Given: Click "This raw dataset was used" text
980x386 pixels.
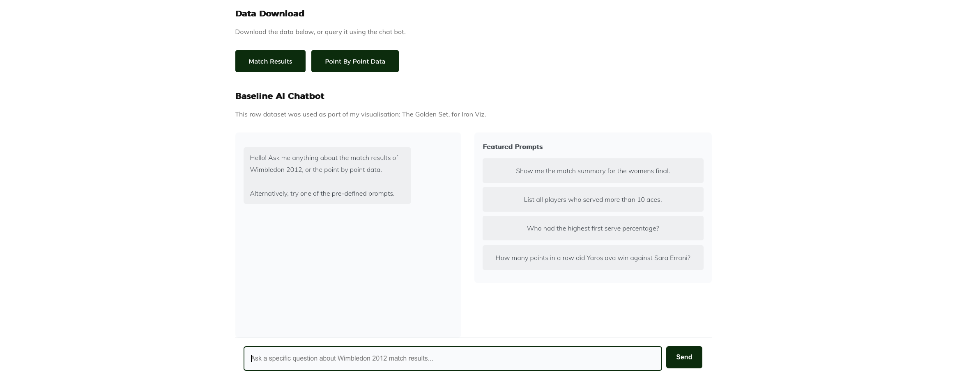Looking at the screenshot, I should click(x=276, y=114).
